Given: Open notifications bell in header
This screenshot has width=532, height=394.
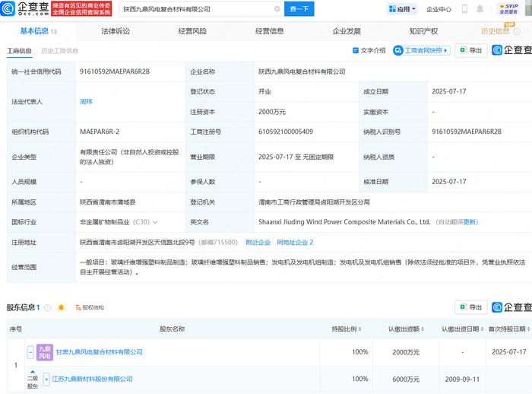Looking at the screenshot, I should (x=480, y=9).
